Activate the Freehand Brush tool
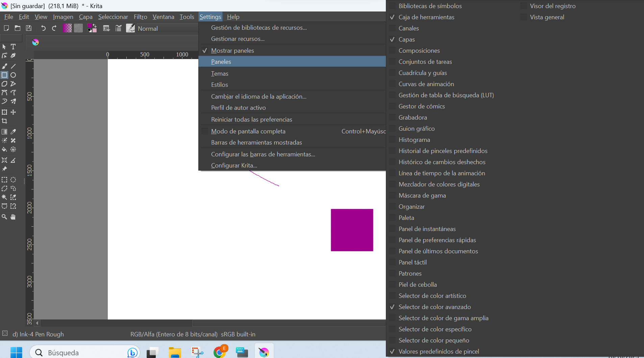The width and height of the screenshot is (644, 358). click(x=4, y=66)
